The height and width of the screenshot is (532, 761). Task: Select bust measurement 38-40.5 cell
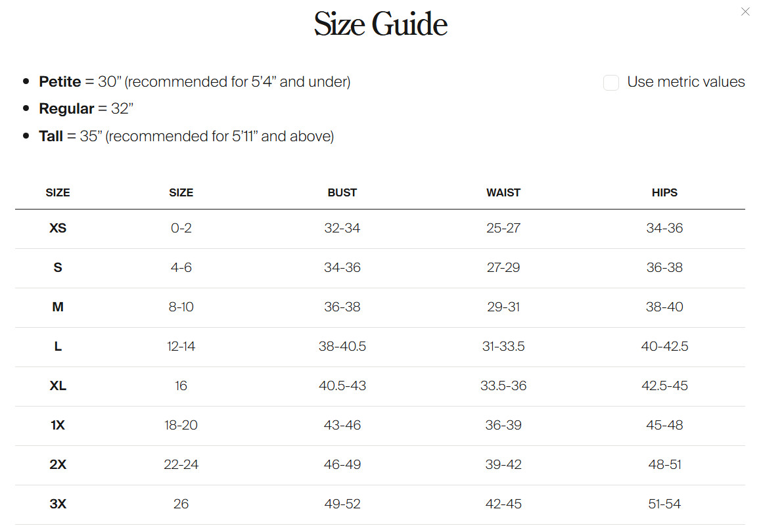(x=342, y=347)
